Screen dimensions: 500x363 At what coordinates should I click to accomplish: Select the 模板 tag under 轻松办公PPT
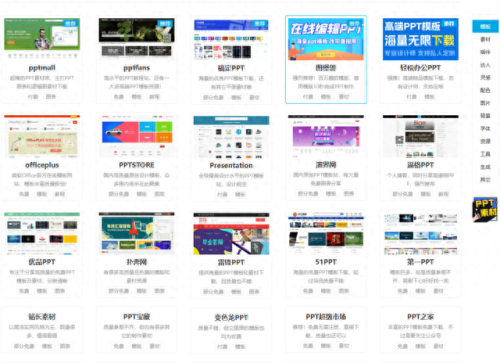coord(430,97)
